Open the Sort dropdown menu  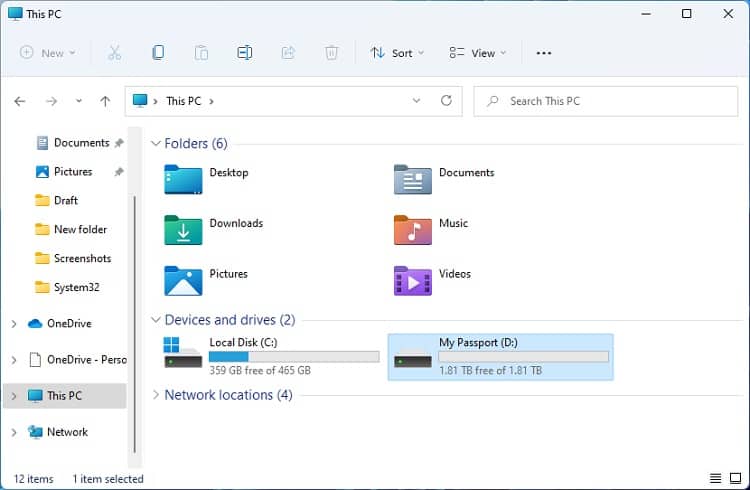coord(397,53)
